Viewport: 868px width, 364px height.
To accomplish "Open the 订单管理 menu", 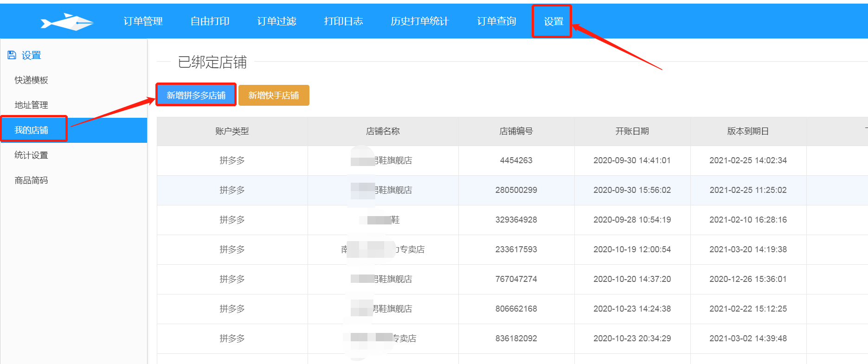I will (x=143, y=21).
